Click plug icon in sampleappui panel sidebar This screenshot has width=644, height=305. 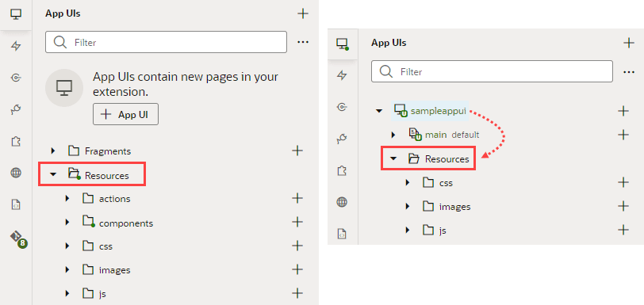[x=342, y=139]
